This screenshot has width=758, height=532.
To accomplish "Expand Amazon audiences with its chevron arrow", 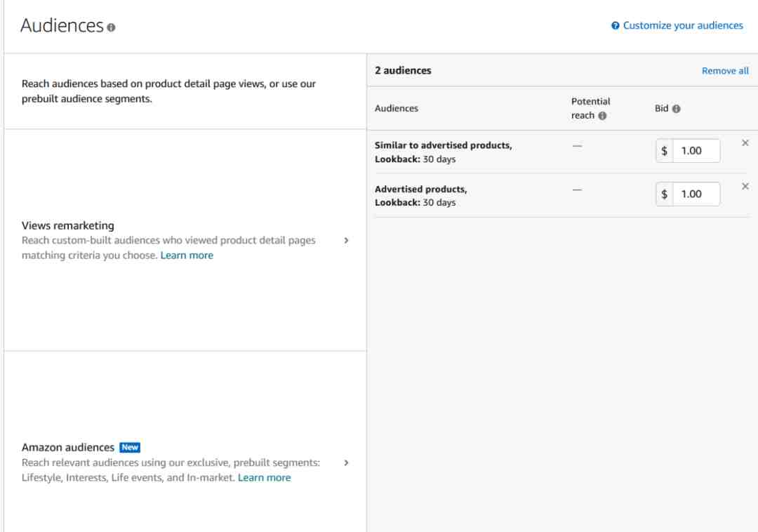I will [x=346, y=463].
